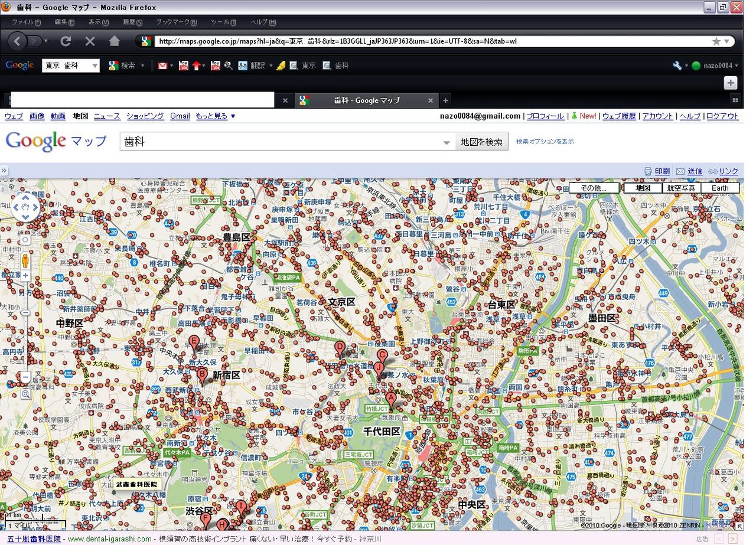Switch map view to Earth
Image resolution: width=756 pixels, height=545 pixels.
point(720,188)
